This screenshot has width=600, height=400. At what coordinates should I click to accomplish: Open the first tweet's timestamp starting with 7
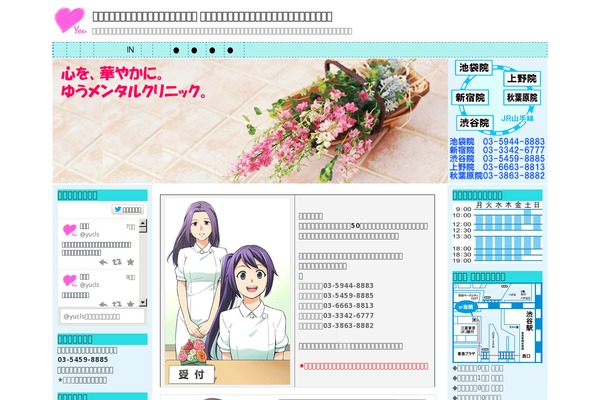pos(130,227)
